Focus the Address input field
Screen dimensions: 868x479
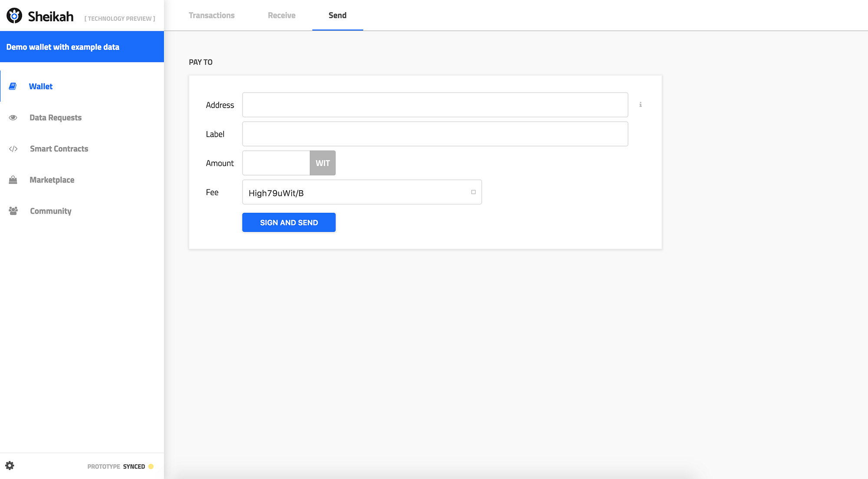click(435, 105)
